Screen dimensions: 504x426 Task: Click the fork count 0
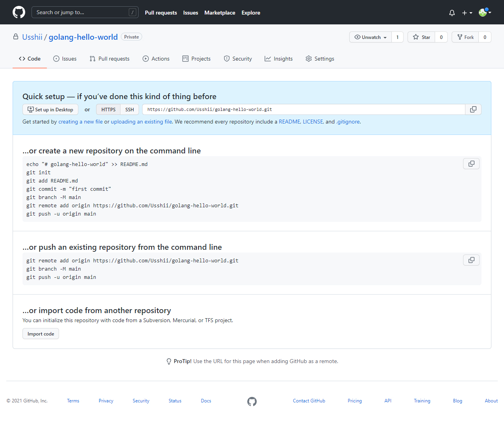(x=485, y=37)
